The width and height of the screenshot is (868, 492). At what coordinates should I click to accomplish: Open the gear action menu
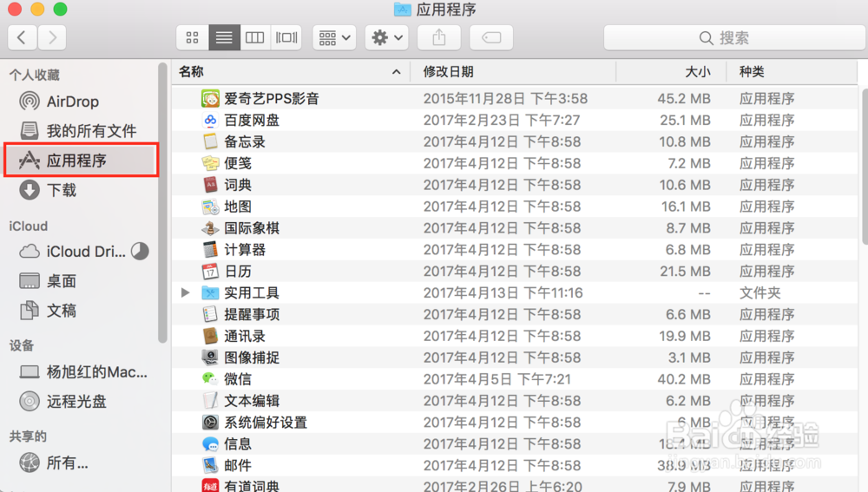pos(387,37)
